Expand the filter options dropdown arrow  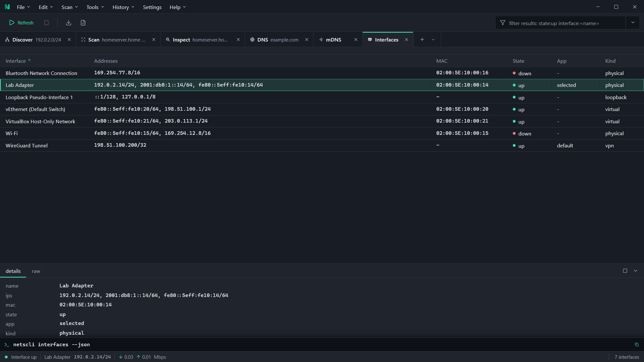tap(633, 23)
